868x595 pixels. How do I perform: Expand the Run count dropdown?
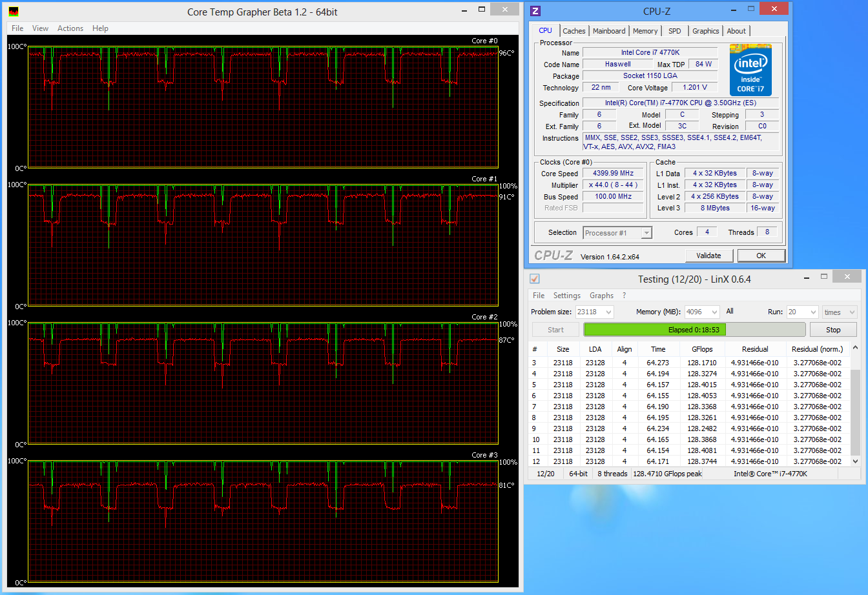coord(812,312)
